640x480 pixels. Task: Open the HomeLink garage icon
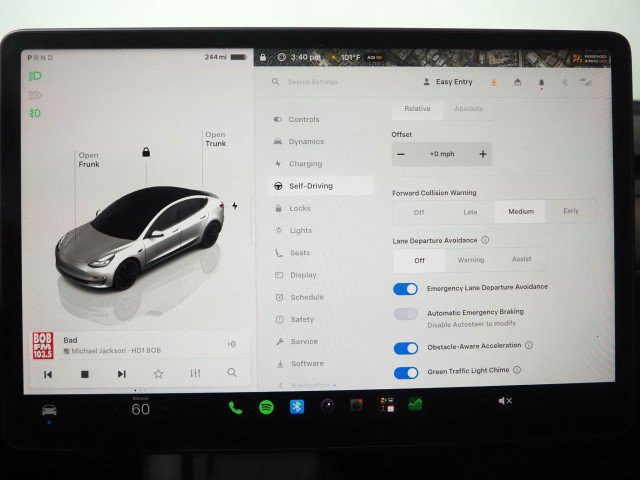tap(517, 82)
